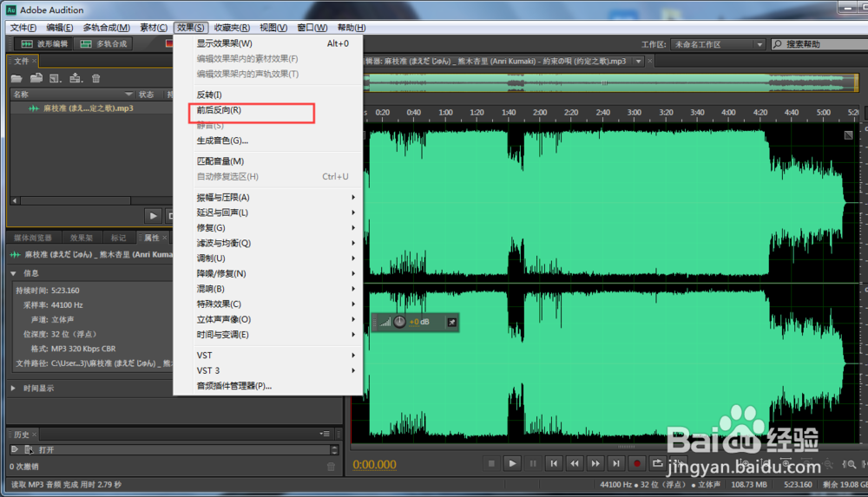Viewport: 868px width, 497px height.
Task: Click the red Record button
Action: [x=636, y=464]
